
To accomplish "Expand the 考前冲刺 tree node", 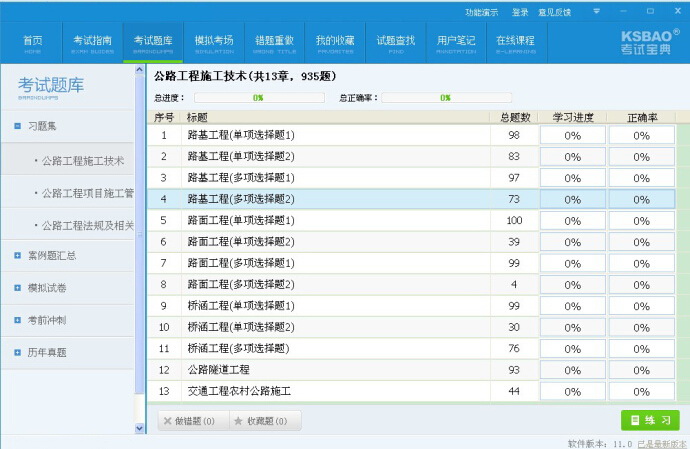I will pyautogui.click(x=18, y=320).
